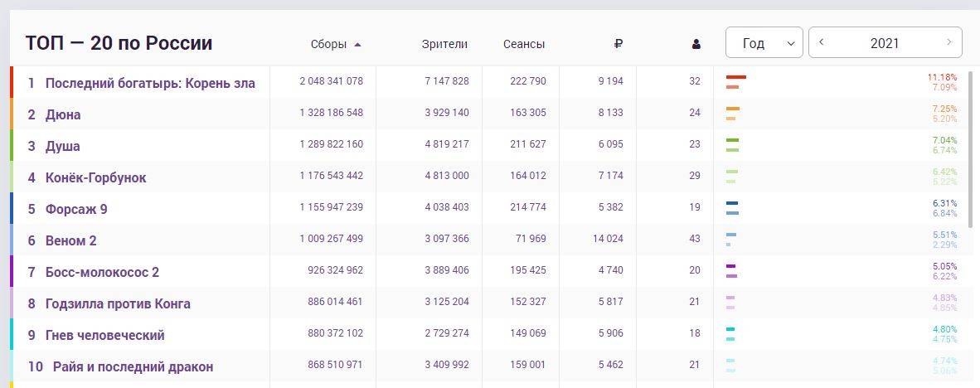Click the orange color marker of Дюна row
980x388 pixels.
click(x=12, y=114)
